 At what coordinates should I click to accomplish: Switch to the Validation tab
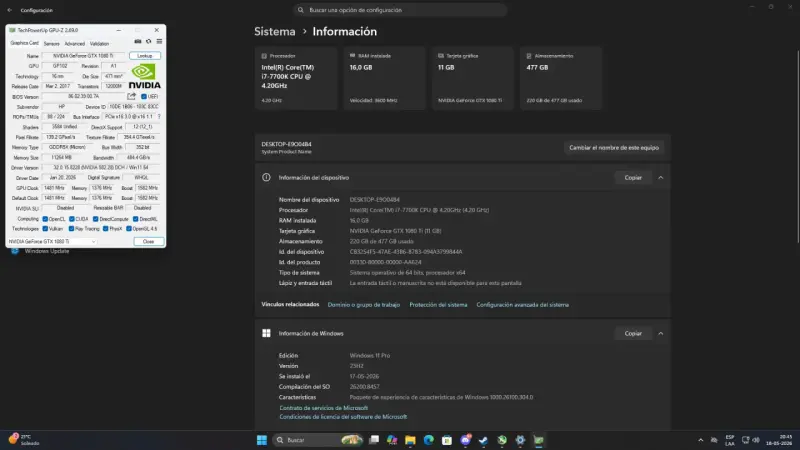[99, 44]
